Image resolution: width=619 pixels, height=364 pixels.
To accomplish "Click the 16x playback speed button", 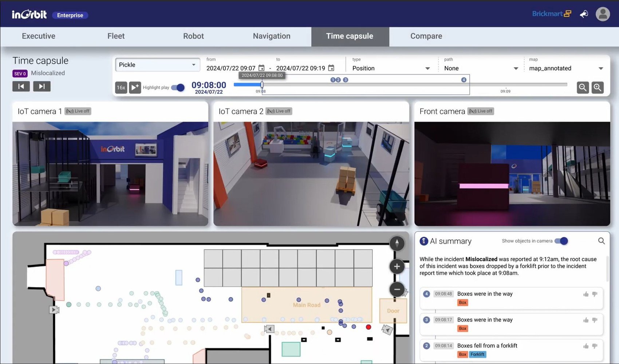I will point(121,87).
